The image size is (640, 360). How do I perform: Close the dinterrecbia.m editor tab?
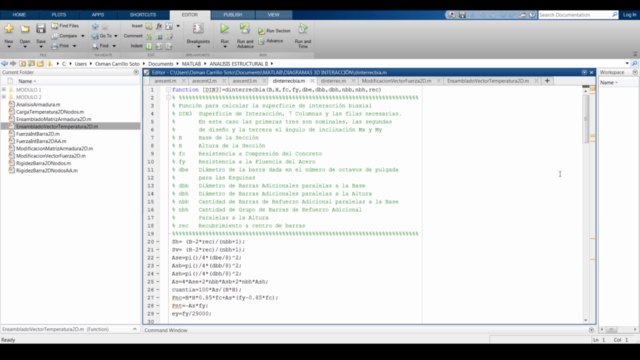point(312,81)
